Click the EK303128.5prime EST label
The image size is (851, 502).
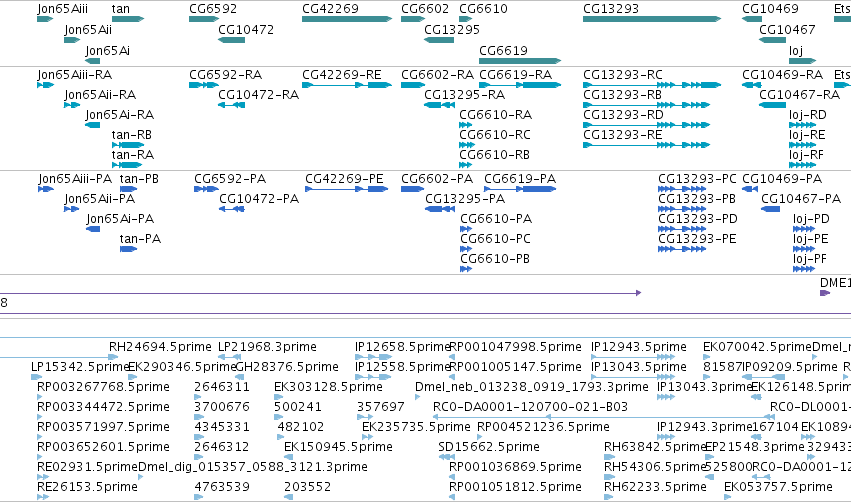(328, 387)
